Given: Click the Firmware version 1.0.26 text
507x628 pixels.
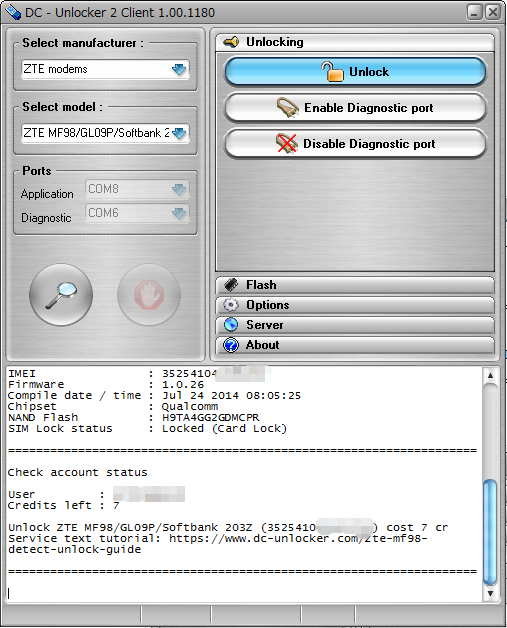Looking at the screenshot, I should (x=183, y=384).
